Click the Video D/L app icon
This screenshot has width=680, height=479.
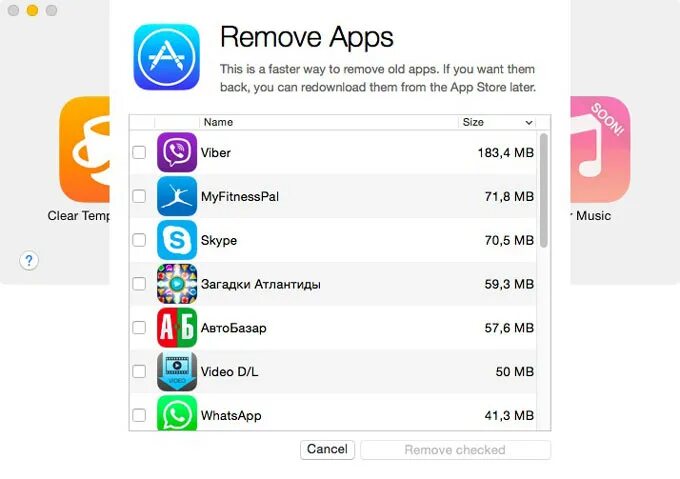(x=177, y=371)
